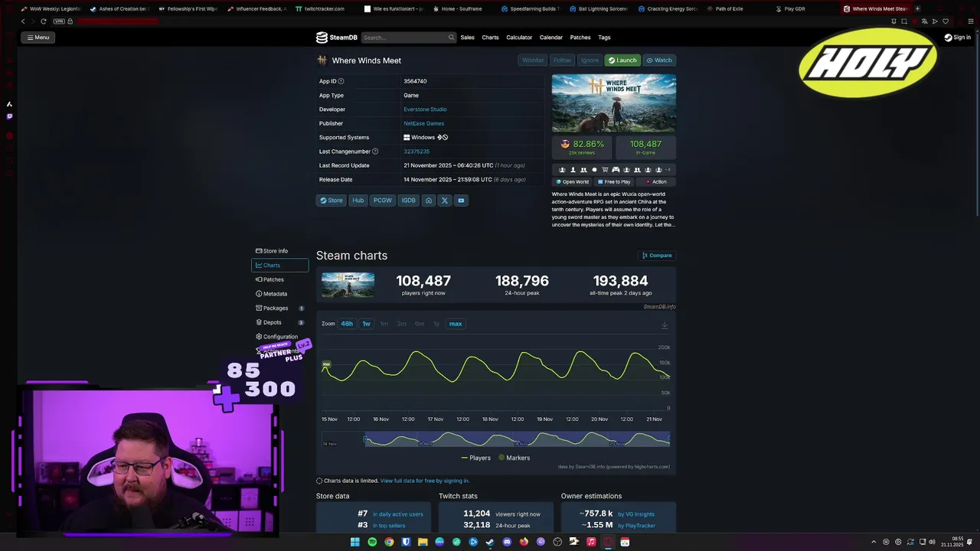The width and height of the screenshot is (980, 551).
Task: Click the Sign in link
Action: (x=958, y=37)
